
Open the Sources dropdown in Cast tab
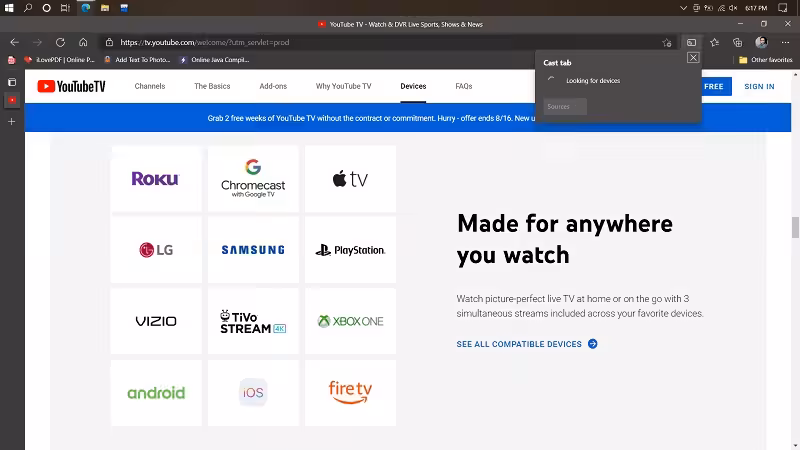[x=565, y=107]
